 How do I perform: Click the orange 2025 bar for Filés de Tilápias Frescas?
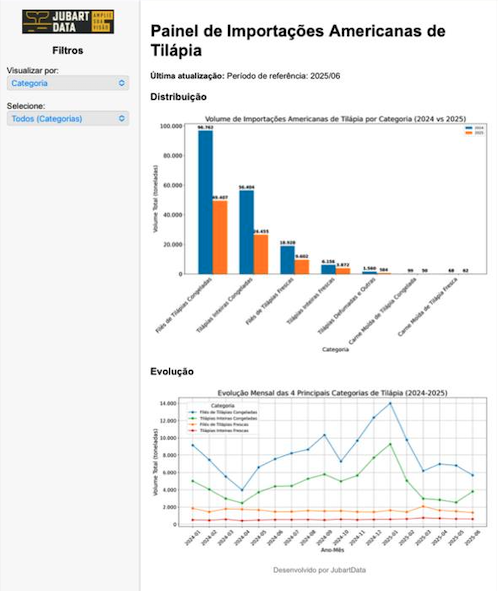[302, 267]
